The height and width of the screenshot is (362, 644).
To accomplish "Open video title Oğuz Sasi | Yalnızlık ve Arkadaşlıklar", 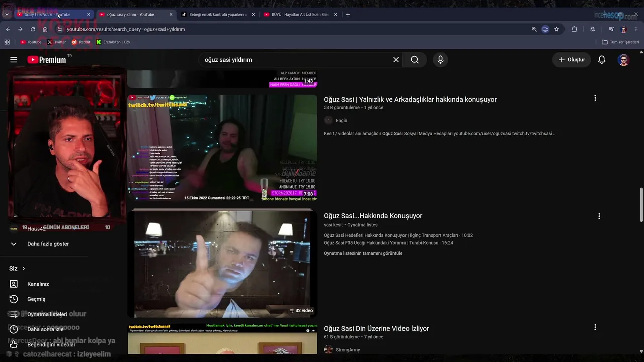I will [x=410, y=100].
